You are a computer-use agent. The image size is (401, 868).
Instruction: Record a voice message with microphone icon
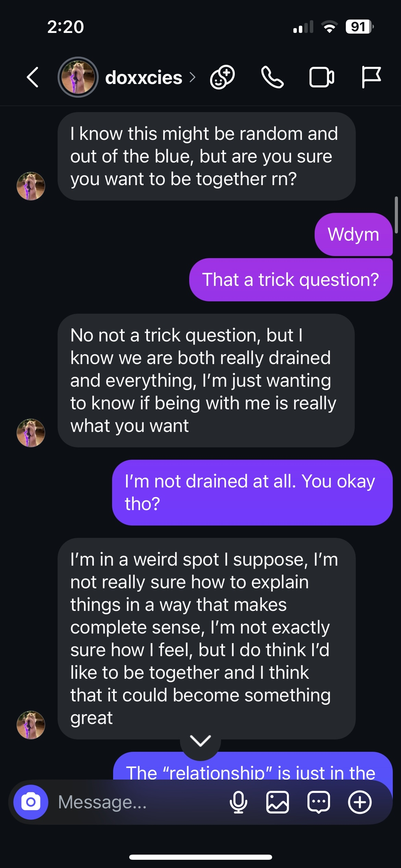[x=238, y=802]
